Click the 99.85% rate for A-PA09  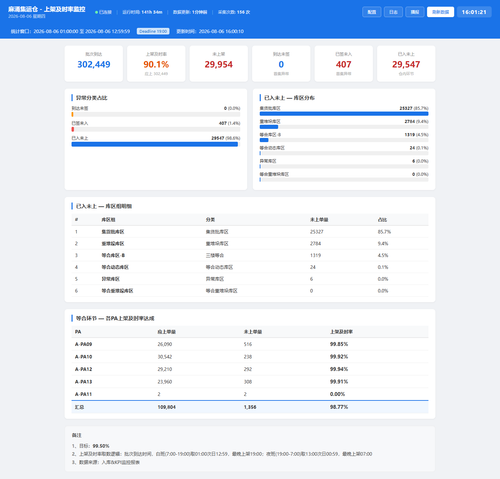point(339,344)
